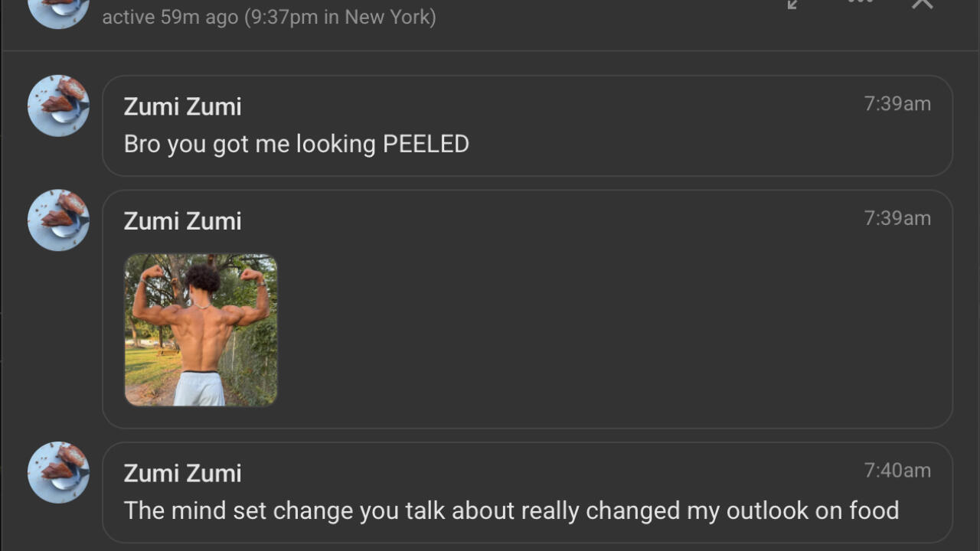Viewport: 980px width, 551px height.
Task: Select the 'Bro you got me looking PEELED' text
Action: (296, 144)
